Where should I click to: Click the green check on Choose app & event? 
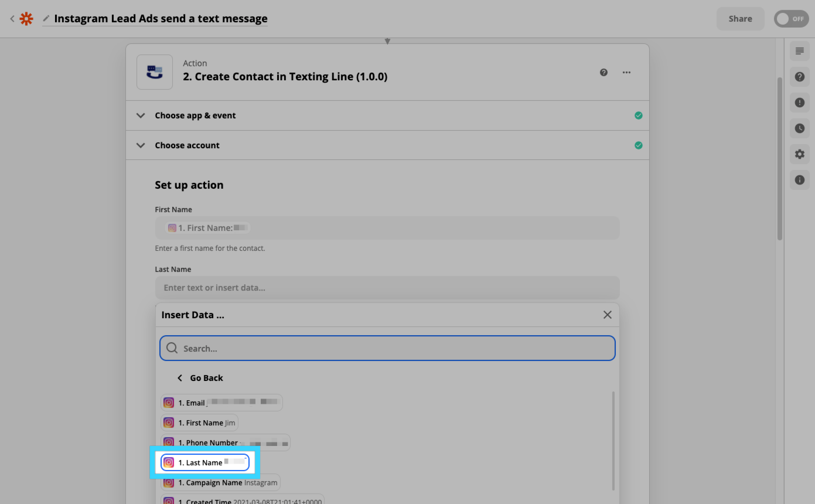(639, 115)
